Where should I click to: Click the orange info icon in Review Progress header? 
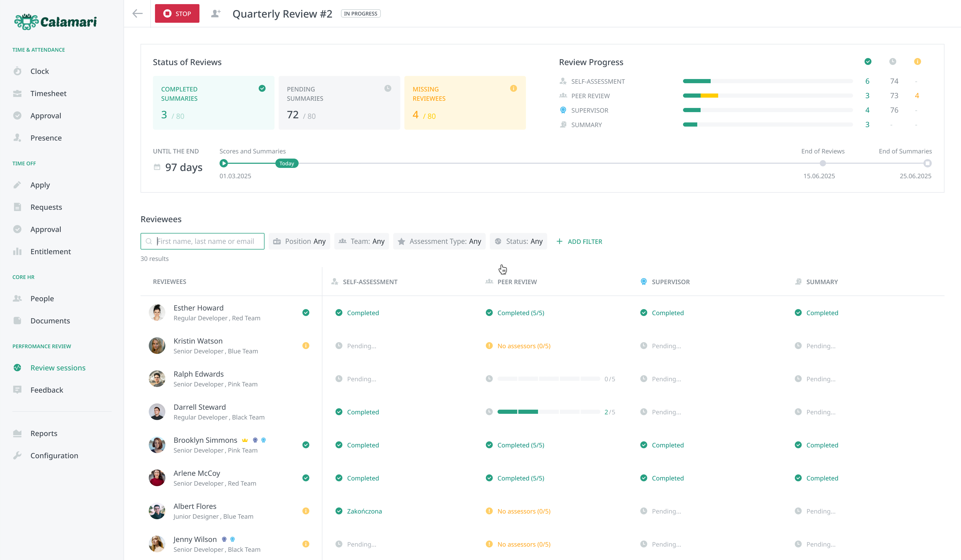(917, 61)
